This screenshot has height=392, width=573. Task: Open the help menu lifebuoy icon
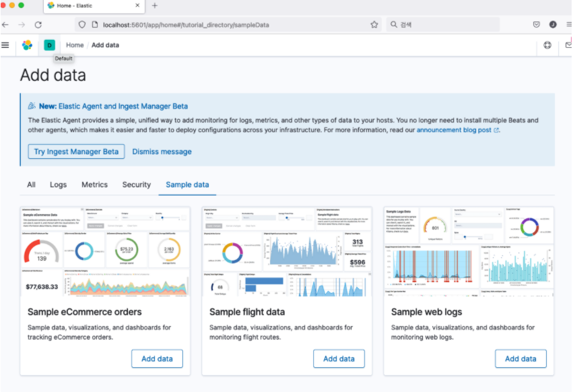coord(547,45)
